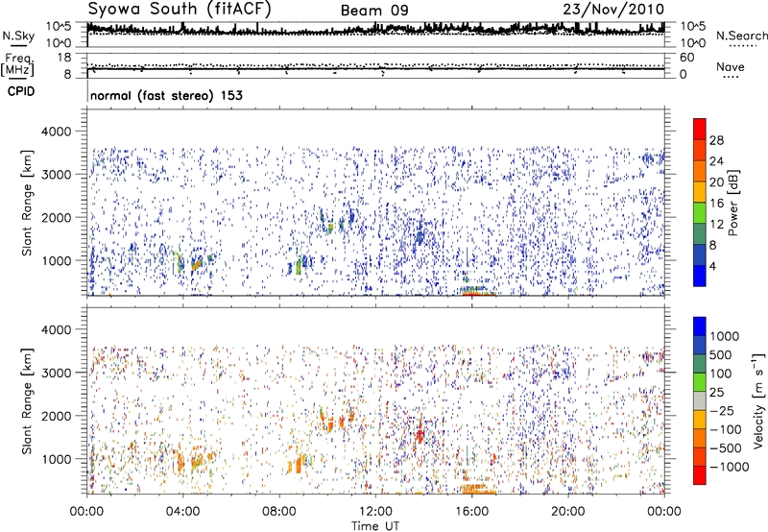
Task: Click the '4' power colorbar value
Action: (x=712, y=267)
